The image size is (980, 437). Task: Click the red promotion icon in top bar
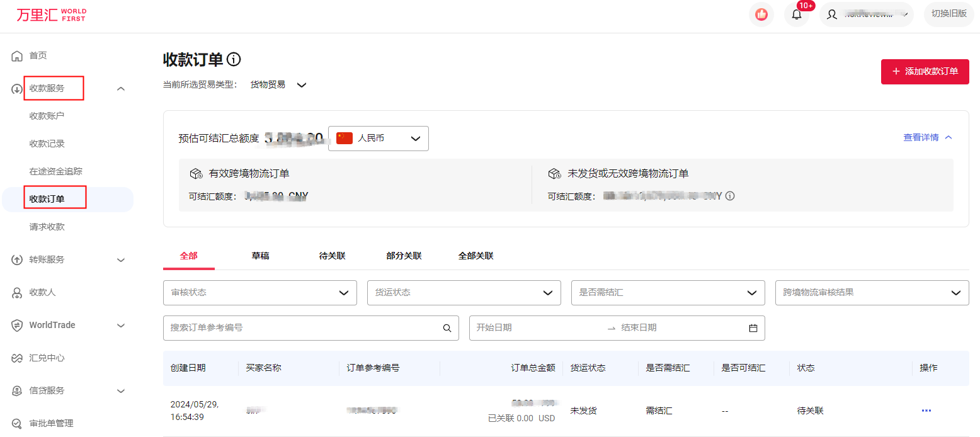(761, 14)
